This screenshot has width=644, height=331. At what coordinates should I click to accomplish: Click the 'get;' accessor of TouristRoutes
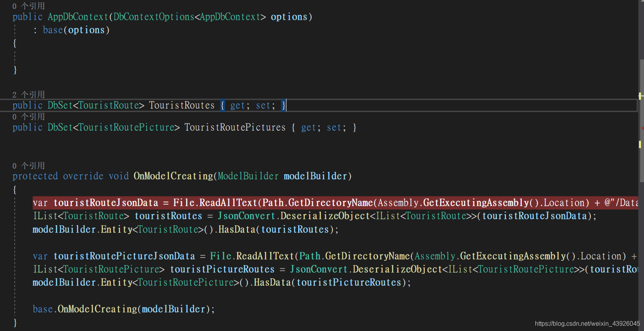[240, 106]
